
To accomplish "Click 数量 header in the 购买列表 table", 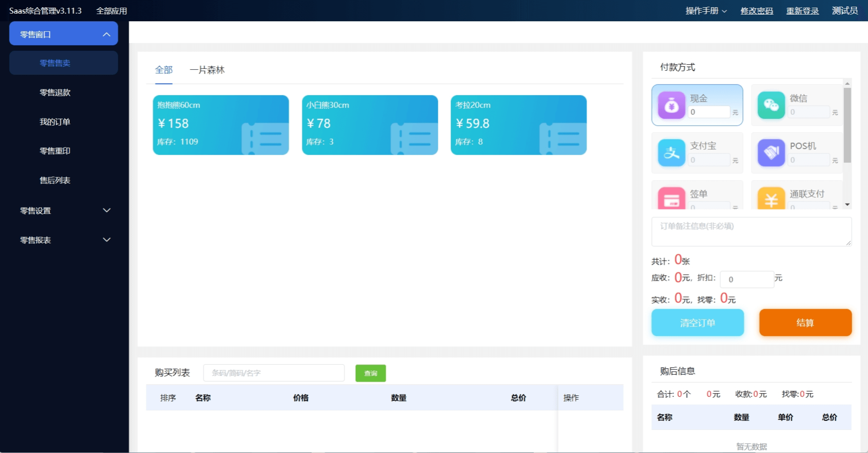I will [399, 398].
